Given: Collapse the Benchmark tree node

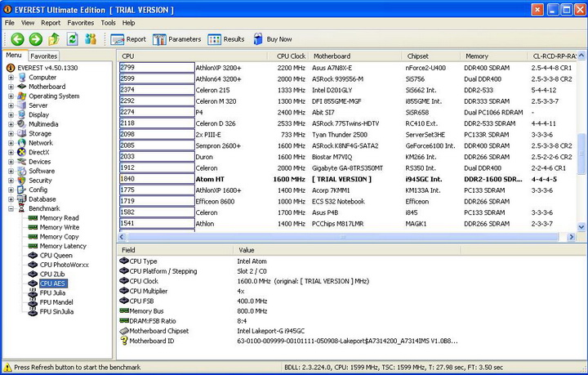Looking at the screenshot, I should click(11, 208).
